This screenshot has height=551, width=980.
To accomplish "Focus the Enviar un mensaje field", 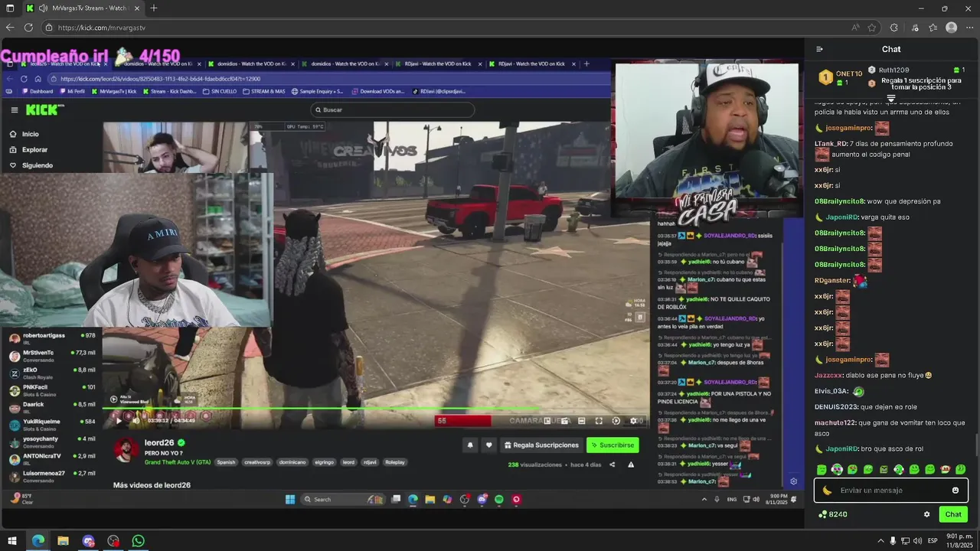I will 891,491.
